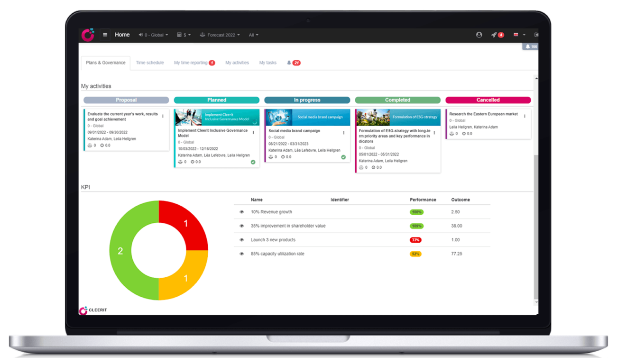The width and height of the screenshot is (617, 364).
Task: Open kebab menu on Social media brand campaign card
Action: pos(344,133)
